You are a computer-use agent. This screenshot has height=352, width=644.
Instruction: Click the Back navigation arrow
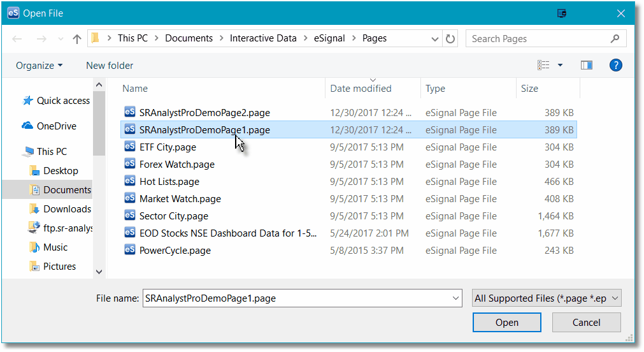17,39
